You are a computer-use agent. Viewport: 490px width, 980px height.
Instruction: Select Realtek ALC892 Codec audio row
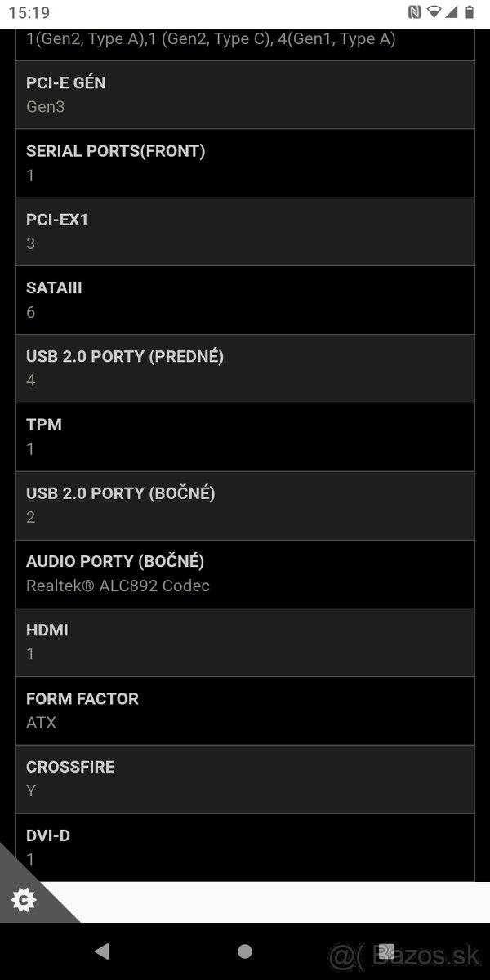click(245, 574)
